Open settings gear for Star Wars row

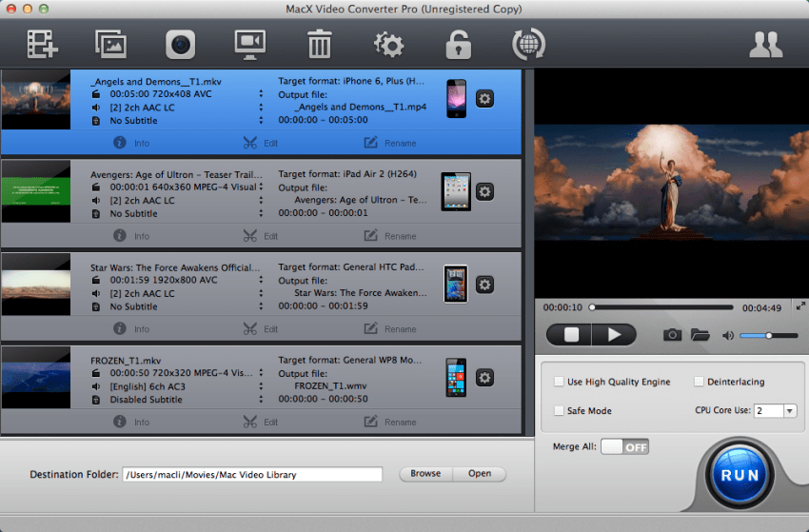484,285
